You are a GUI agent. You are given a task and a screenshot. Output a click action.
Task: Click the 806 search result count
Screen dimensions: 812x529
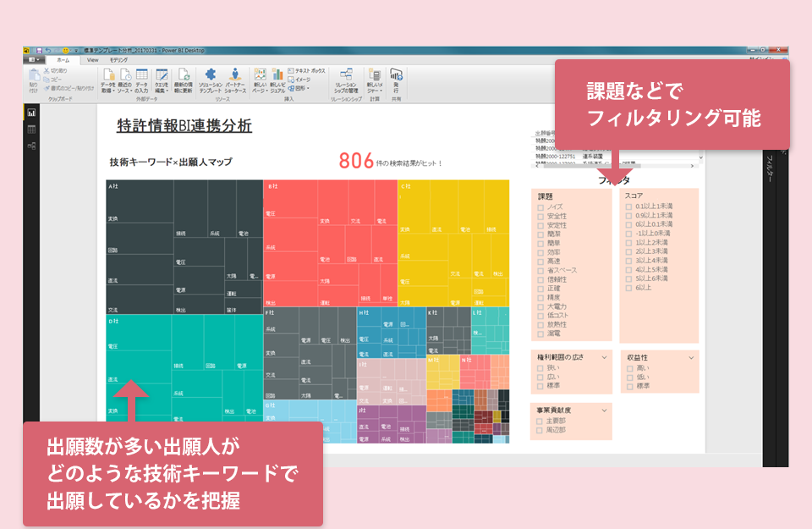click(356, 161)
